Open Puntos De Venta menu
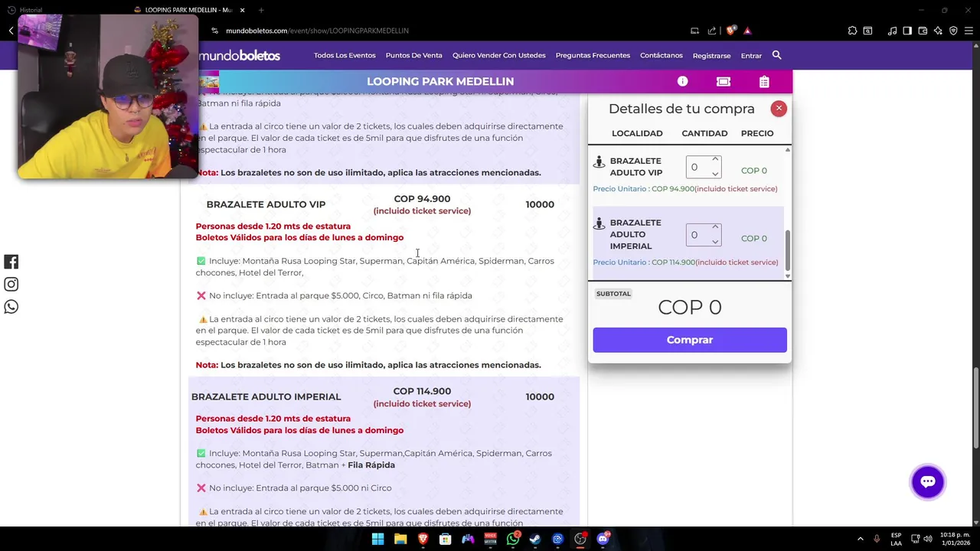980x551 pixels. coord(414,55)
